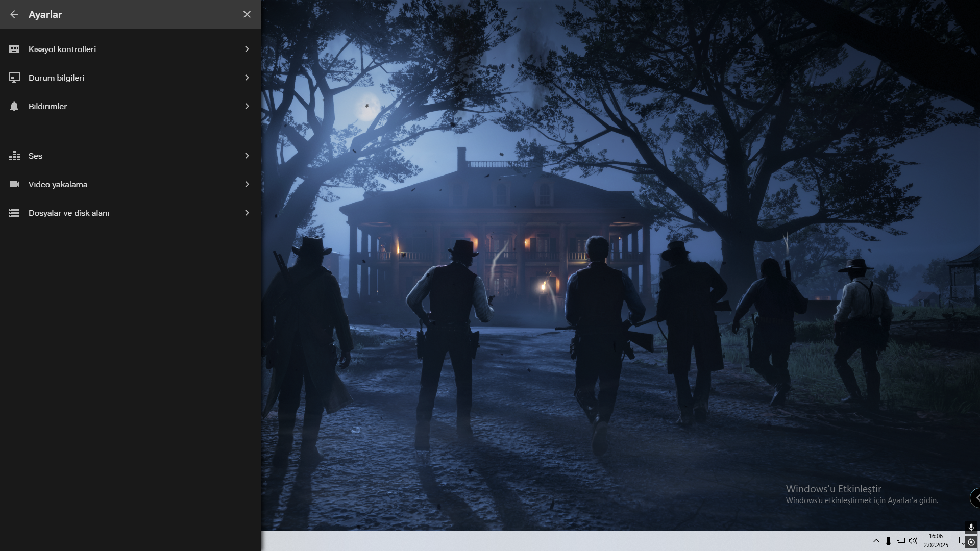Open the taskbar volume speaker control

[x=913, y=541]
